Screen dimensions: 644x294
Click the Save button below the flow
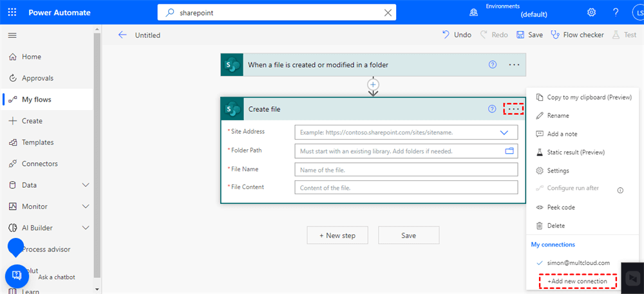409,235
